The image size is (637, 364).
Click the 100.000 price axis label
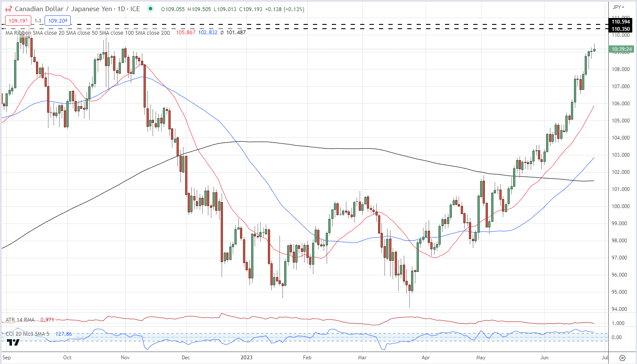(x=621, y=206)
